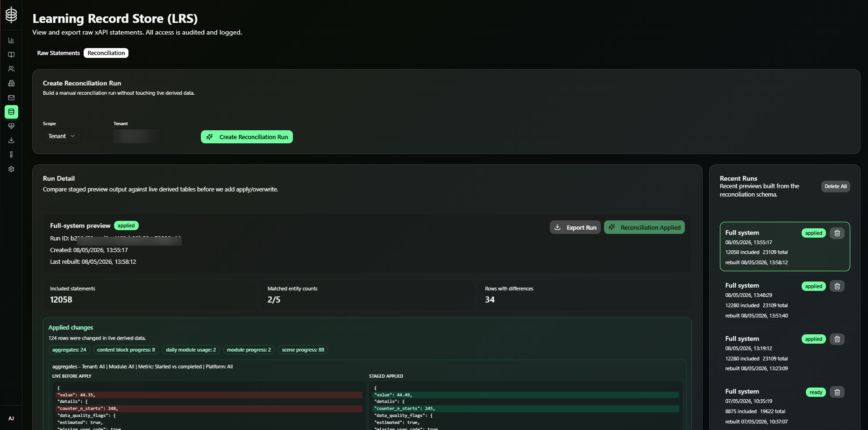Click the Reconciliation Applied button
This screenshot has width=868, height=430.
point(644,227)
